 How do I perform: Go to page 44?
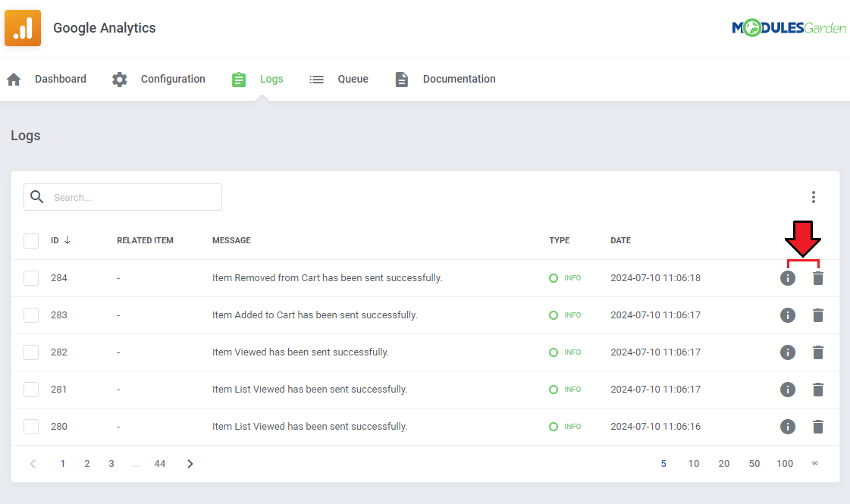(160, 464)
